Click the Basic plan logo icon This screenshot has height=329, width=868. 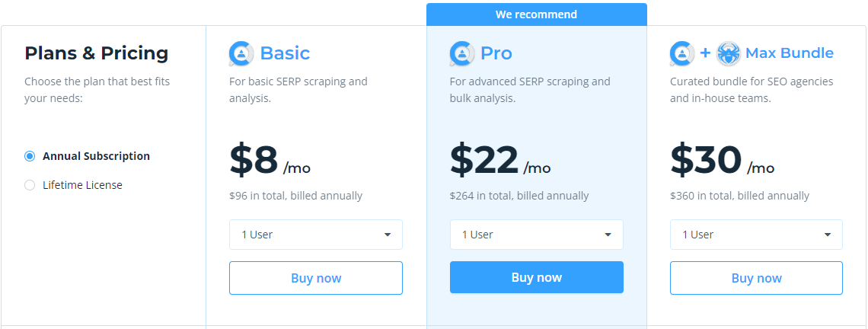point(241,54)
